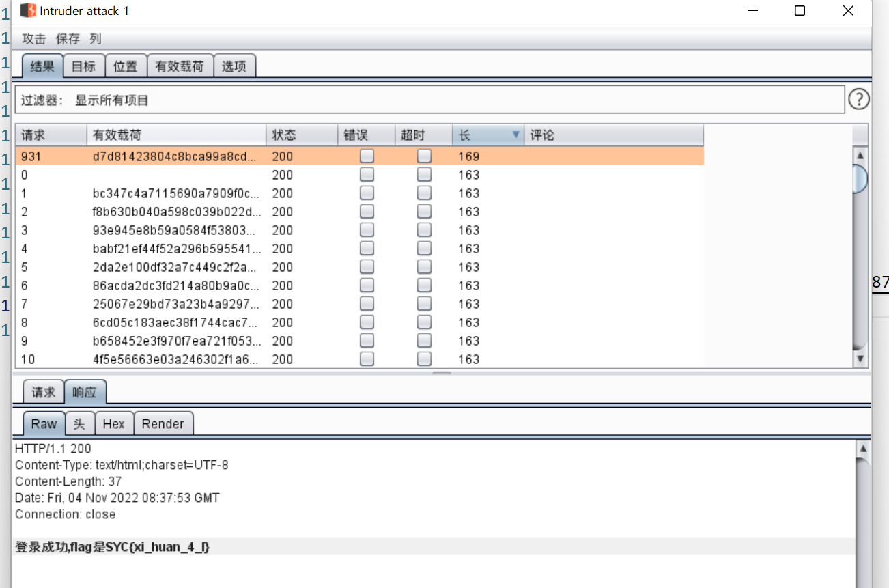Switch to the 结果 tab
Image resolution: width=889 pixels, height=588 pixels.
(43, 66)
